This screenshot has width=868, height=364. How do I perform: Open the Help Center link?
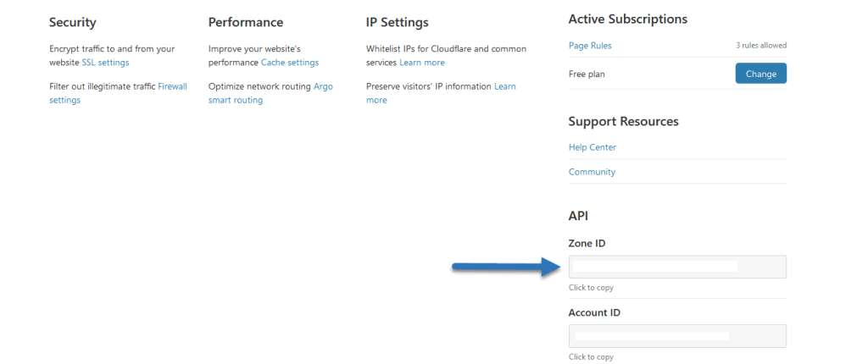pyautogui.click(x=593, y=147)
